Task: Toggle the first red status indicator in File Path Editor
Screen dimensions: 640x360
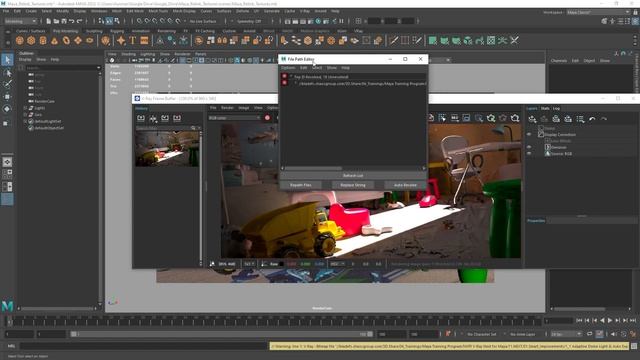Action: (284, 76)
